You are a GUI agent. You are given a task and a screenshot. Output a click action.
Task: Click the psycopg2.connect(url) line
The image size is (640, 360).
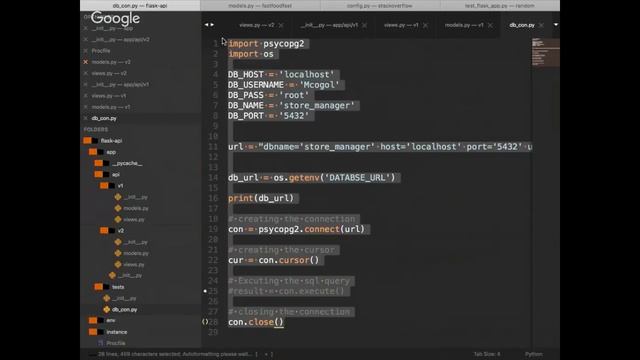tap(296, 229)
